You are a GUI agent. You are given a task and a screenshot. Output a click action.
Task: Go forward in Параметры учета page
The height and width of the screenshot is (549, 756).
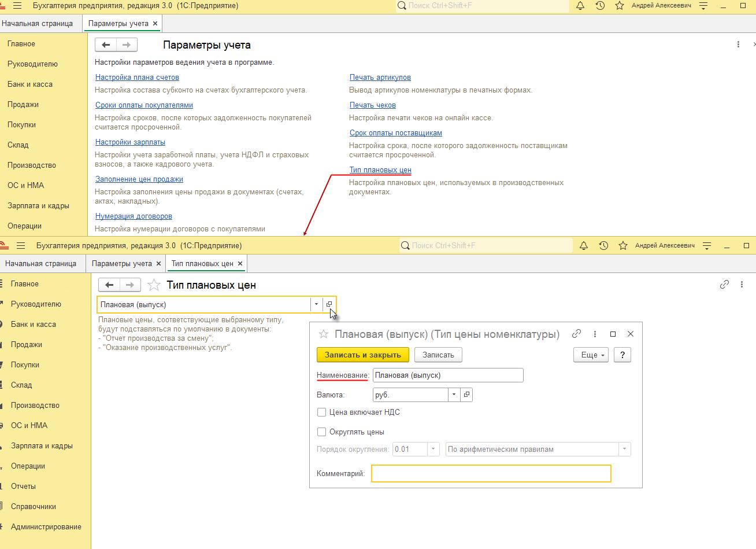[x=127, y=45]
